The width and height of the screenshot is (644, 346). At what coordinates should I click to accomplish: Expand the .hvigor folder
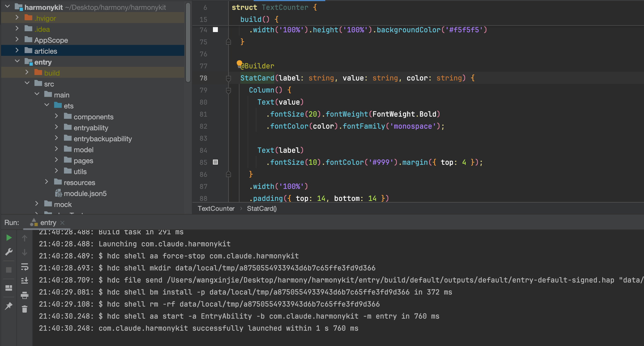click(x=17, y=18)
